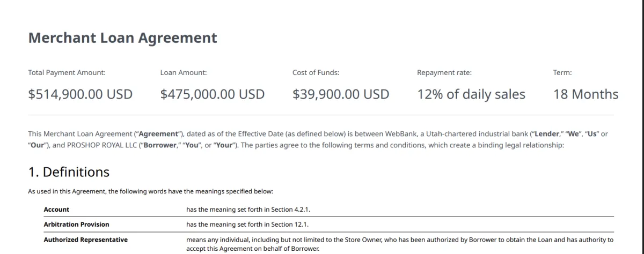Click the Term label
Screen dimensions: 644x254
pos(562,72)
